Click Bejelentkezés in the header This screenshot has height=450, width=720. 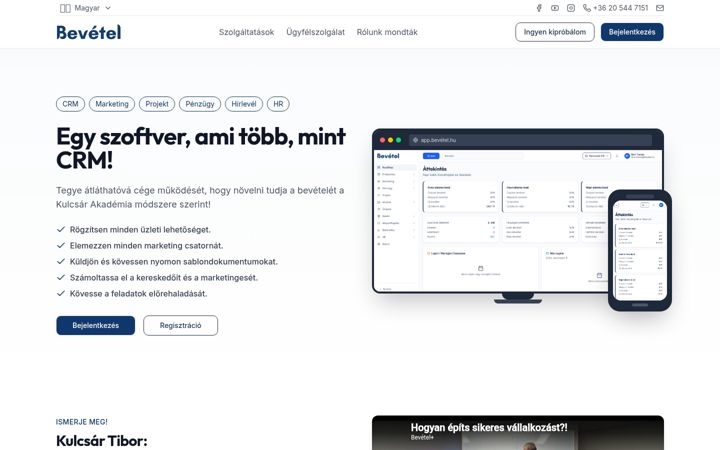tap(632, 32)
